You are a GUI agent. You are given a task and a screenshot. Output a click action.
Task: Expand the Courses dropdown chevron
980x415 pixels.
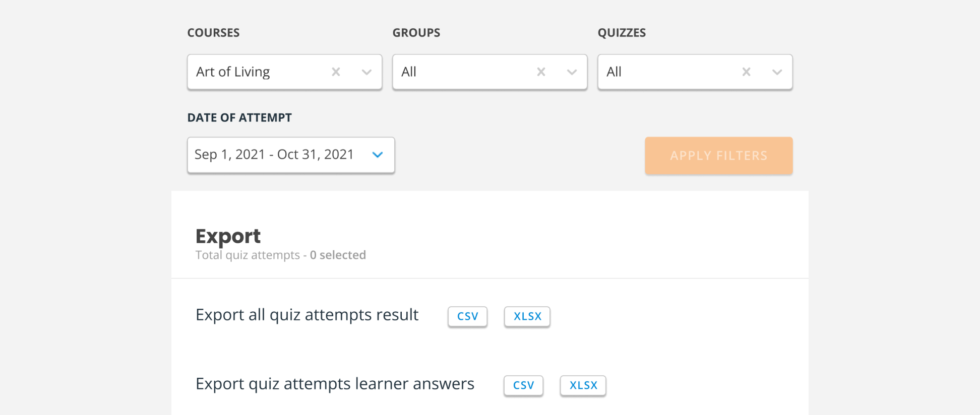click(366, 72)
